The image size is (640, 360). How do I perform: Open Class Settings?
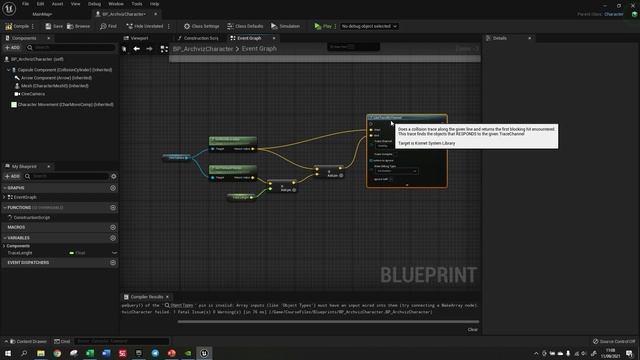[201, 26]
